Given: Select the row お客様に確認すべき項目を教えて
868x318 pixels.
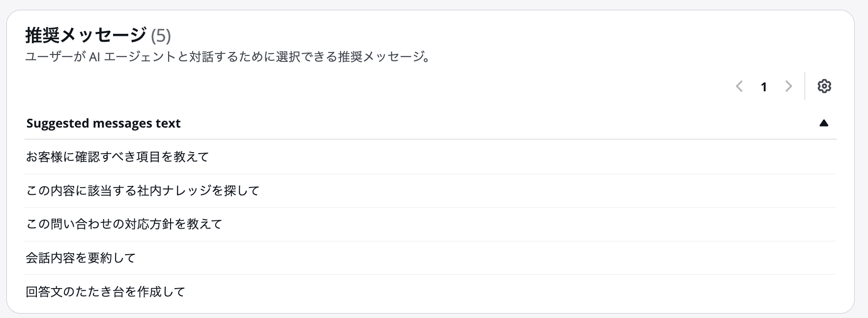Looking at the screenshot, I should point(117,157).
